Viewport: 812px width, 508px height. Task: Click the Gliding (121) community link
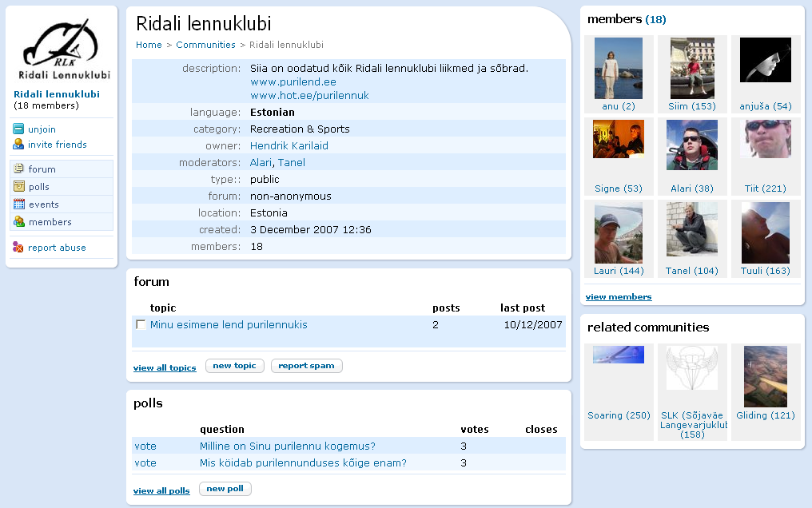pos(766,415)
